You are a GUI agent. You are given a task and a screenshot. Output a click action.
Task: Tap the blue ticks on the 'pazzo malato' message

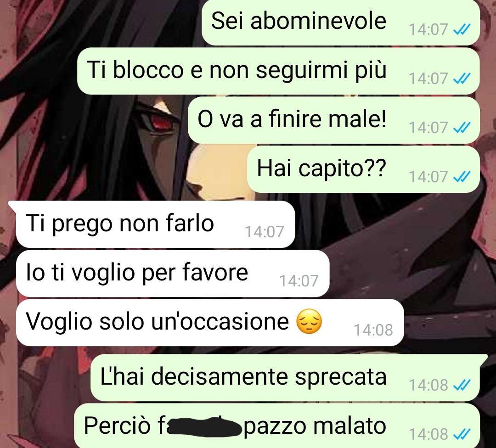pyautogui.click(x=462, y=434)
